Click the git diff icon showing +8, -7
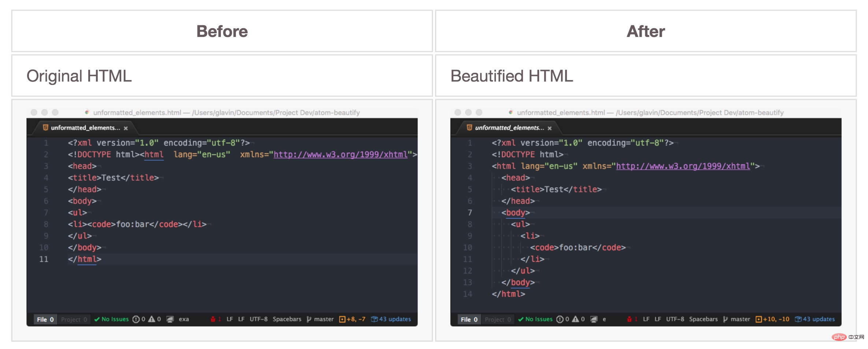The height and width of the screenshot is (349, 868). pos(342,319)
